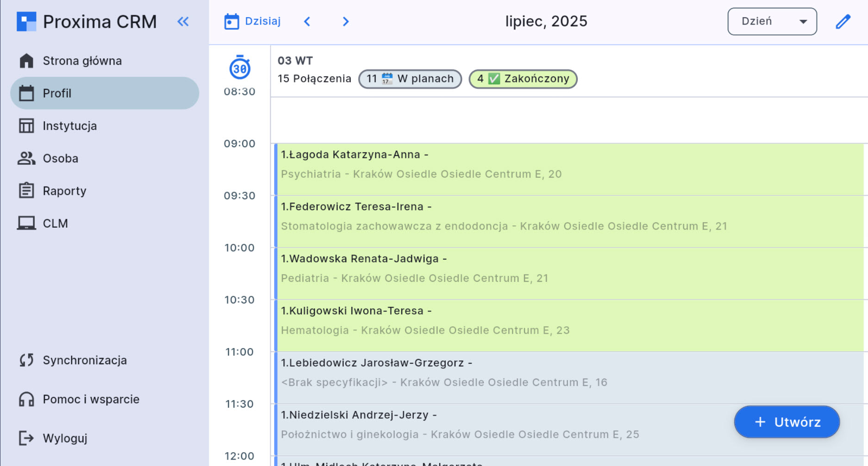The image size is (868, 466).
Task: Click Wyloguj to log out
Action: coord(65,438)
